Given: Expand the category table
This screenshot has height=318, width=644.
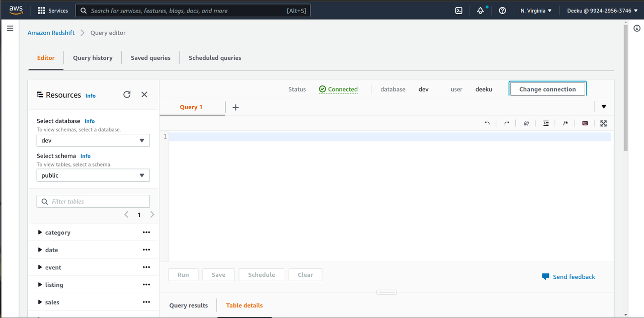Looking at the screenshot, I should [40, 232].
